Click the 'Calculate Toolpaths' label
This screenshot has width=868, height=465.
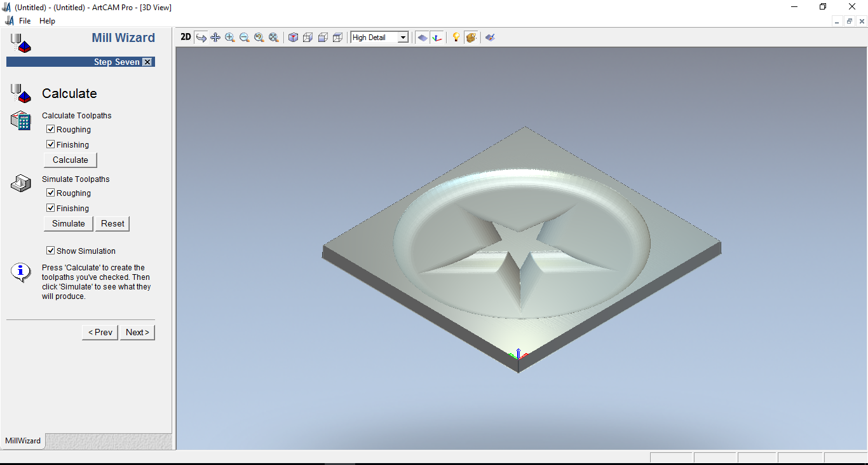click(77, 116)
